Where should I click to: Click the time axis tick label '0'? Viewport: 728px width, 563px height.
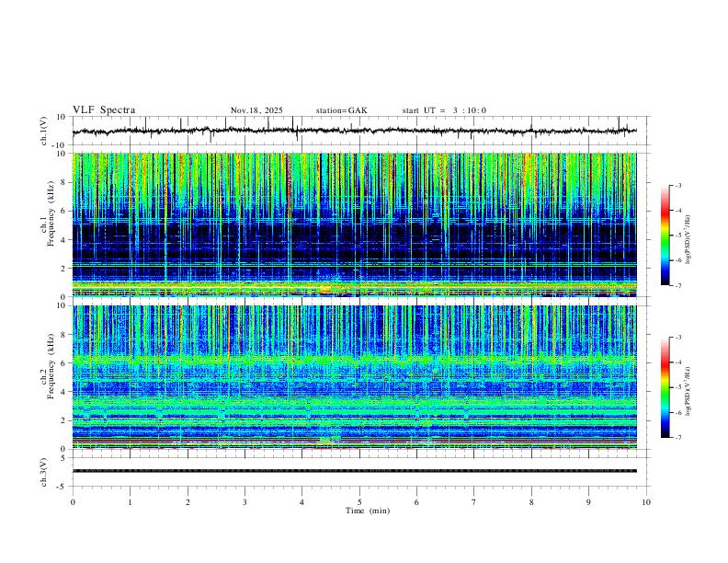pyautogui.click(x=73, y=502)
